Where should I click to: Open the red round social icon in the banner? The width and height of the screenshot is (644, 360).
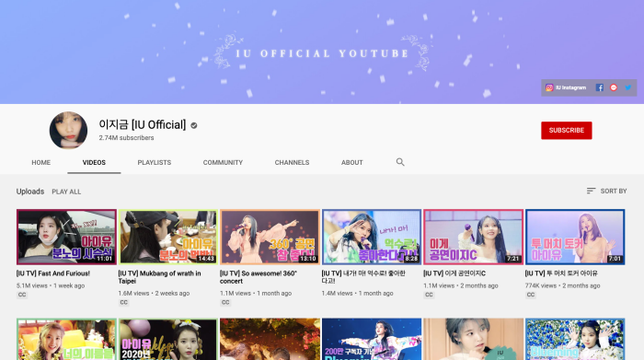coord(614,87)
